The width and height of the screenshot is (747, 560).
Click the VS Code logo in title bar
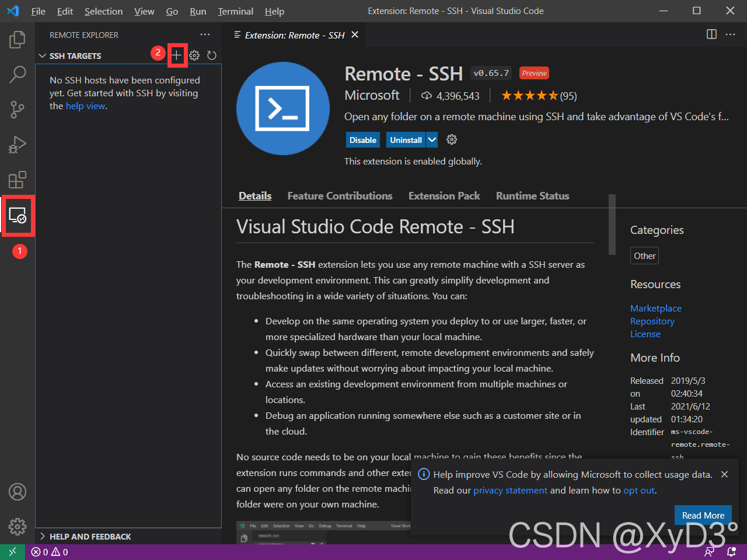13,11
